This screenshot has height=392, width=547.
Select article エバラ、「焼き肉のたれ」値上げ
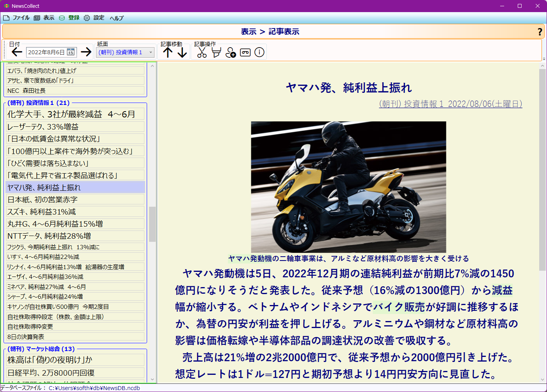75,71
